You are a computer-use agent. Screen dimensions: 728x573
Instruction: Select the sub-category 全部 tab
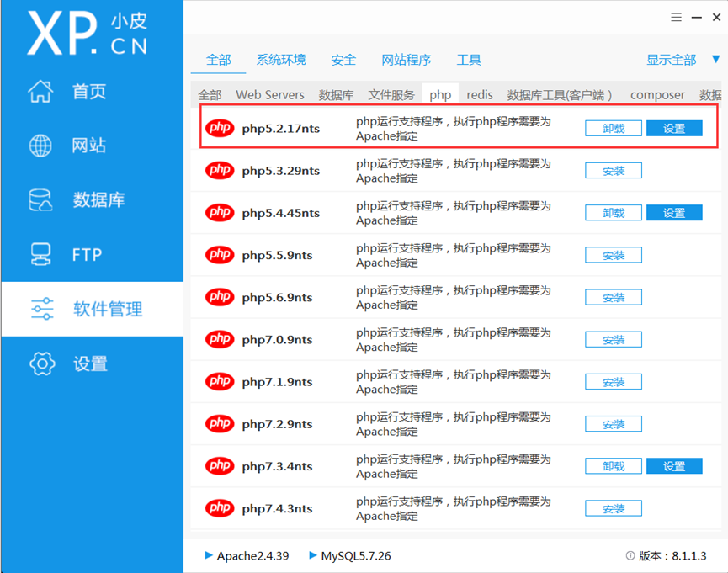[210, 95]
